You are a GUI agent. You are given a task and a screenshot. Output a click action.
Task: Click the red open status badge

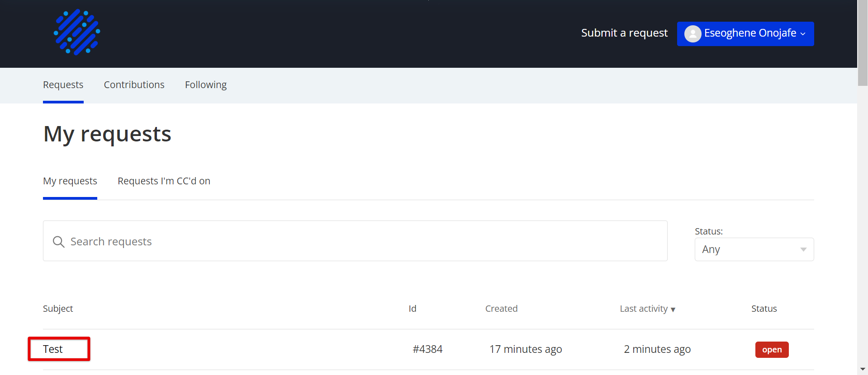tap(772, 350)
